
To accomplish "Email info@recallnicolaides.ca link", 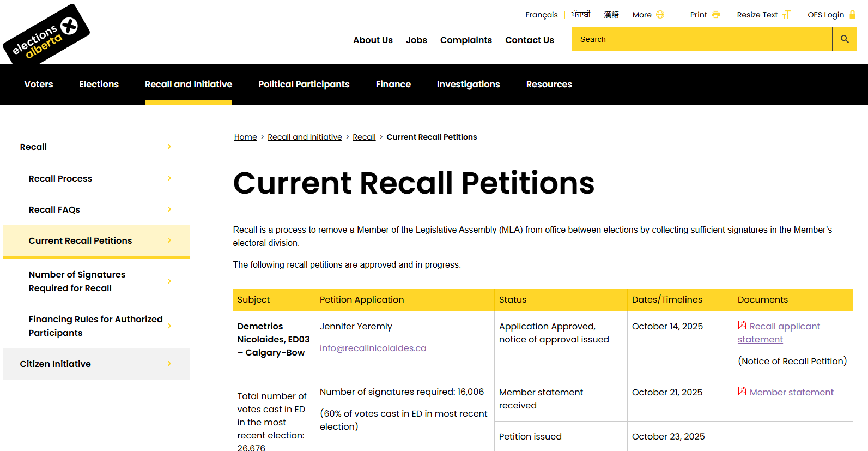I will [373, 348].
